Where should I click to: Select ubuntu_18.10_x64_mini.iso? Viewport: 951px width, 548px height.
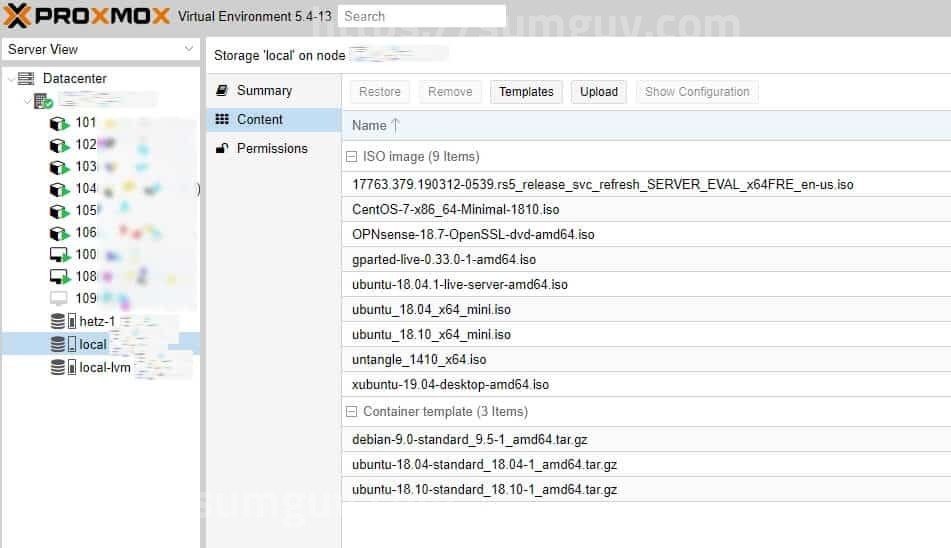pyautogui.click(x=647, y=335)
